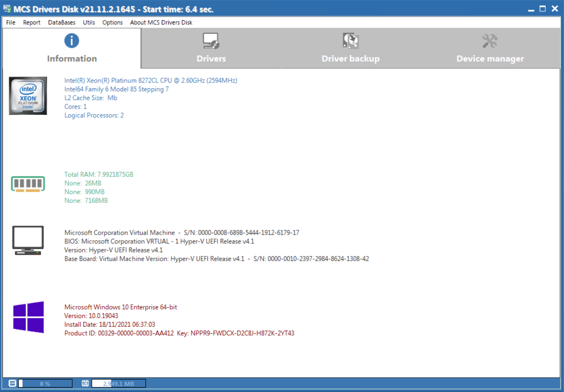
Task: Click the Microsoft Corporation Virtual Machine serial line
Action: 182,233
